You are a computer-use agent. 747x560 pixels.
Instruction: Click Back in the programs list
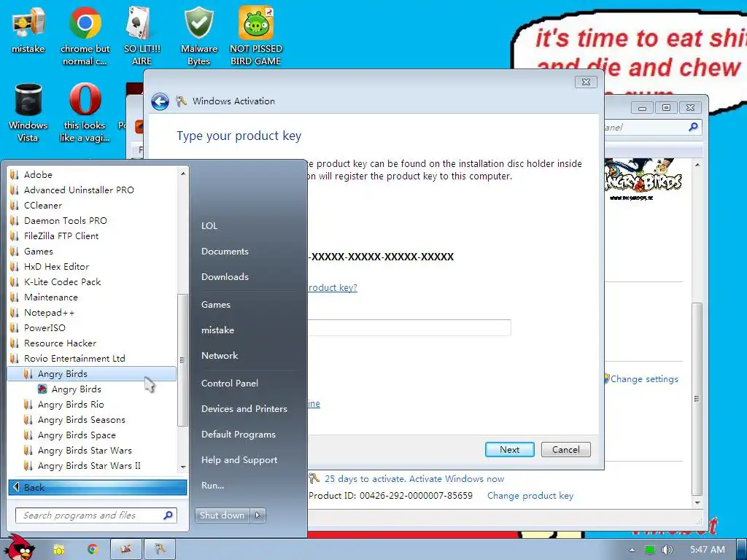tap(98, 487)
